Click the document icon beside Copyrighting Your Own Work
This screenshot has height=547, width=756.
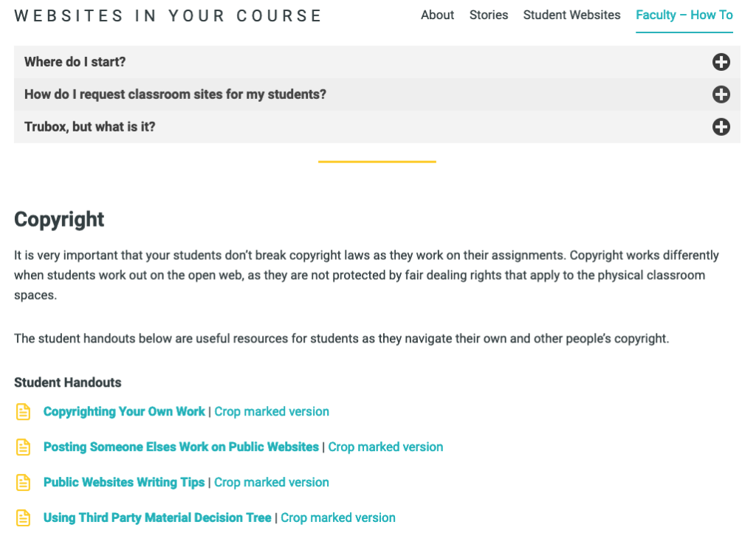click(x=23, y=412)
